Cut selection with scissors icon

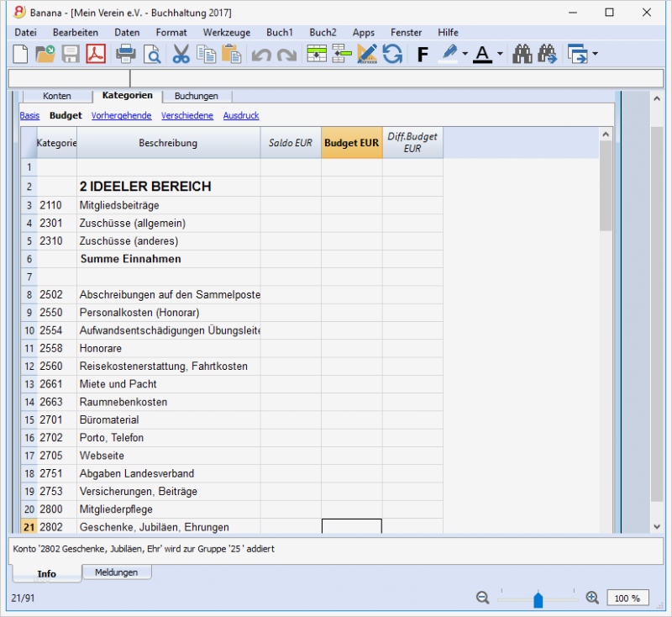tap(181, 55)
